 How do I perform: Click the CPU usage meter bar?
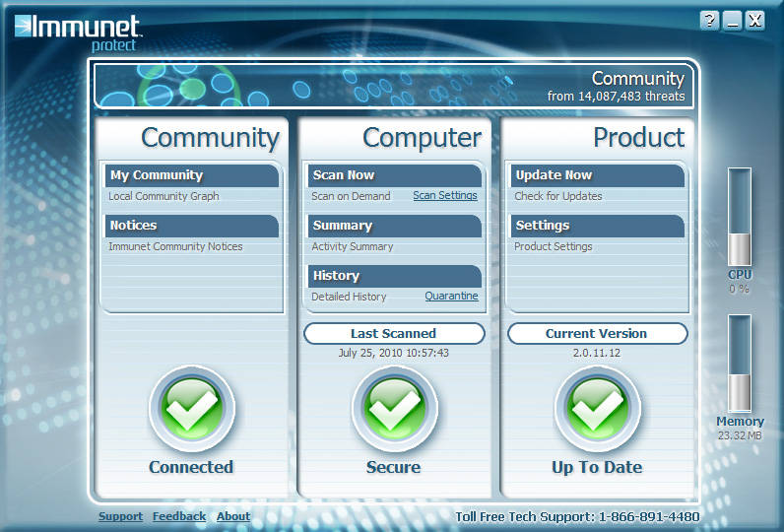(740, 217)
